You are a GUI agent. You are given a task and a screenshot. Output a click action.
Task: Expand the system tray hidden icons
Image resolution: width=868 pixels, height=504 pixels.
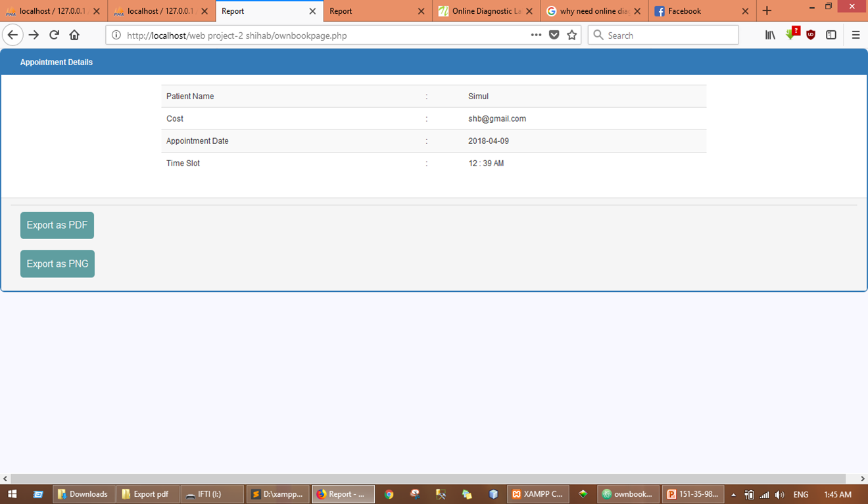733,493
